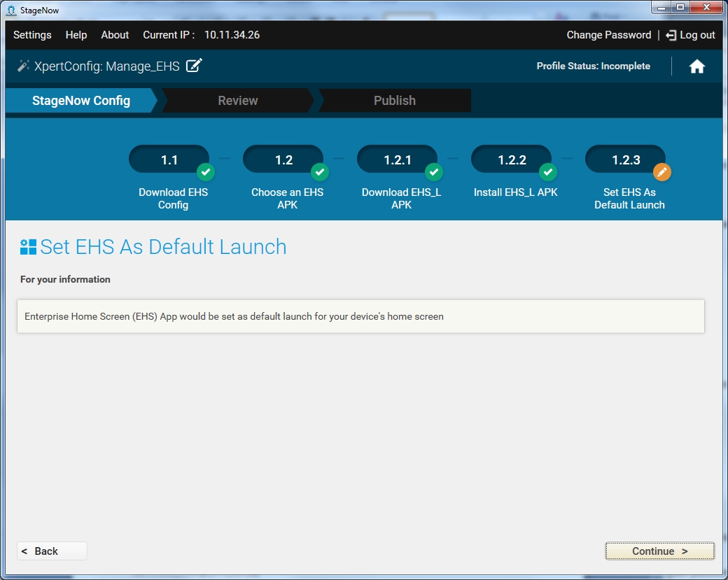Click the green checkmark on step 1.1

click(205, 171)
